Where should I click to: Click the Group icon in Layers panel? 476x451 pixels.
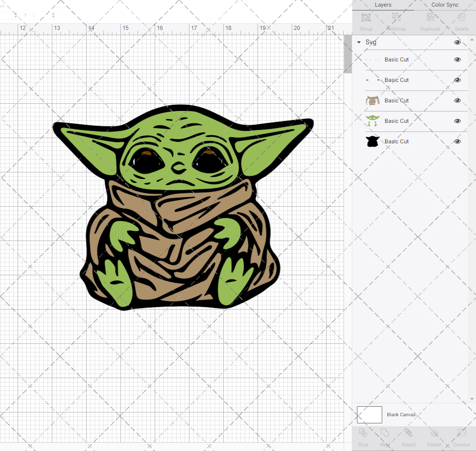(366, 18)
